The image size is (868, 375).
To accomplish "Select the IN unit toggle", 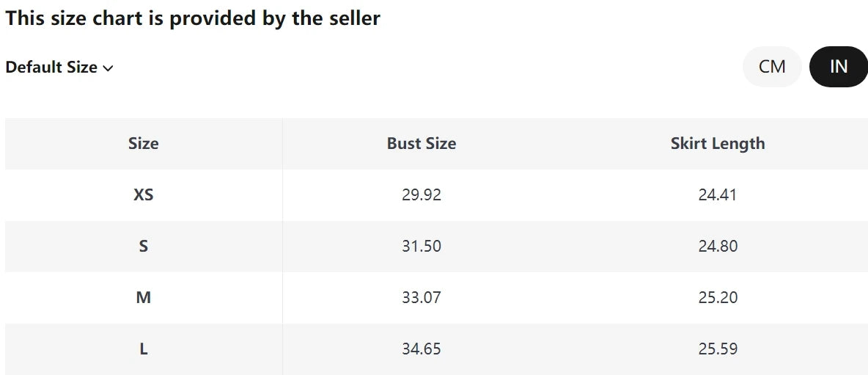I will pyautogui.click(x=838, y=67).
